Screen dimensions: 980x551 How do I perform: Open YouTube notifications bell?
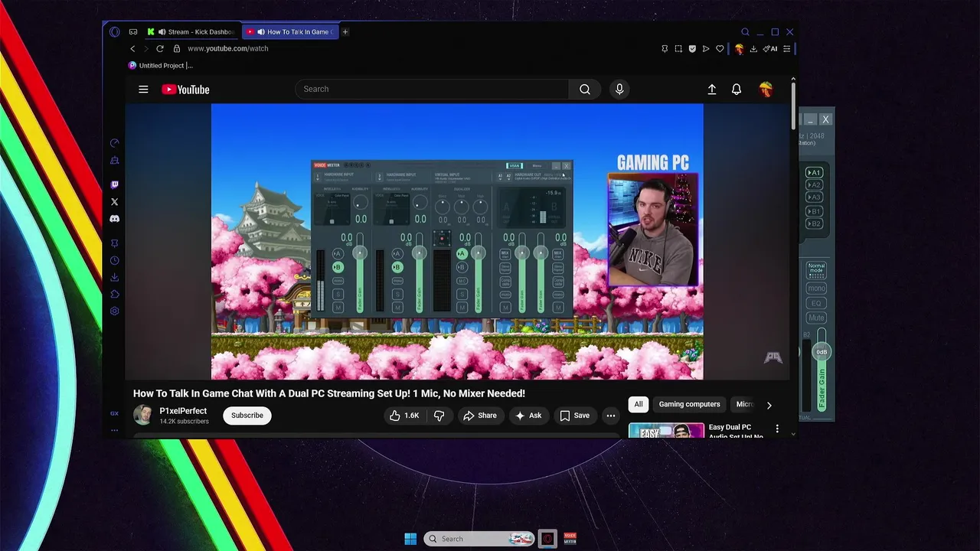[x=737, y=90]
